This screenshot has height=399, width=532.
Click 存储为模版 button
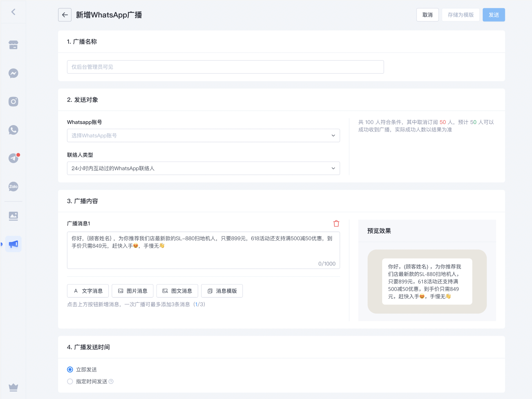coord(461,15)
